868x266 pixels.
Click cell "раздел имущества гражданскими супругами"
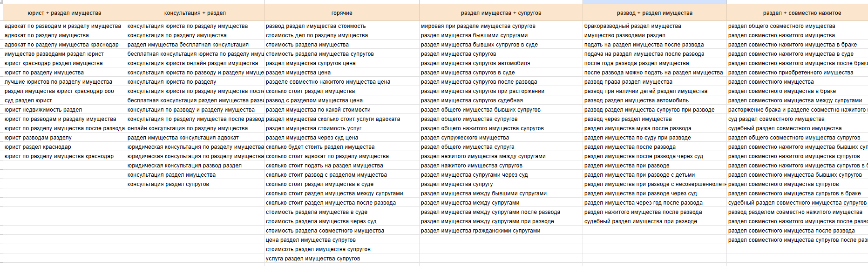501,231
